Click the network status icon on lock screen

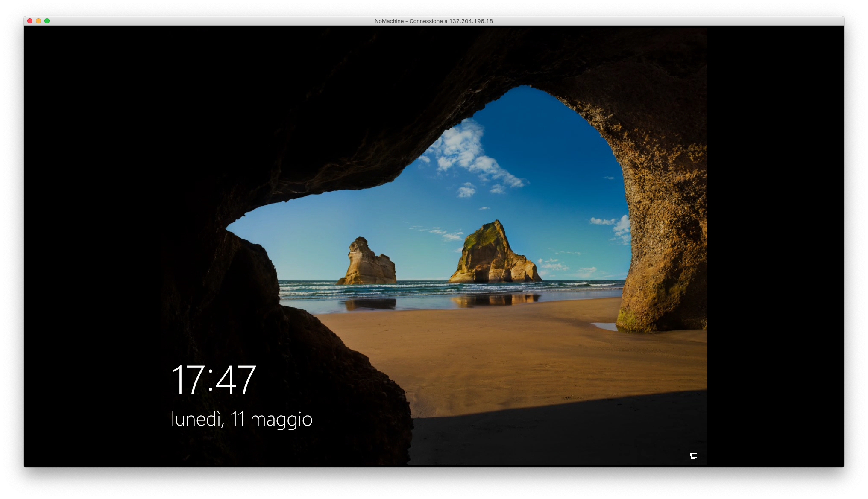[694, 456]
